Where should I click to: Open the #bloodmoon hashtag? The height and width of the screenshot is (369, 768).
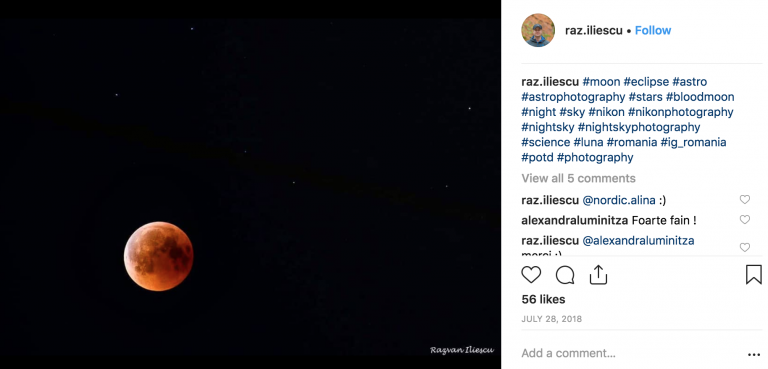pyautogui.click(x=700, y=97)
